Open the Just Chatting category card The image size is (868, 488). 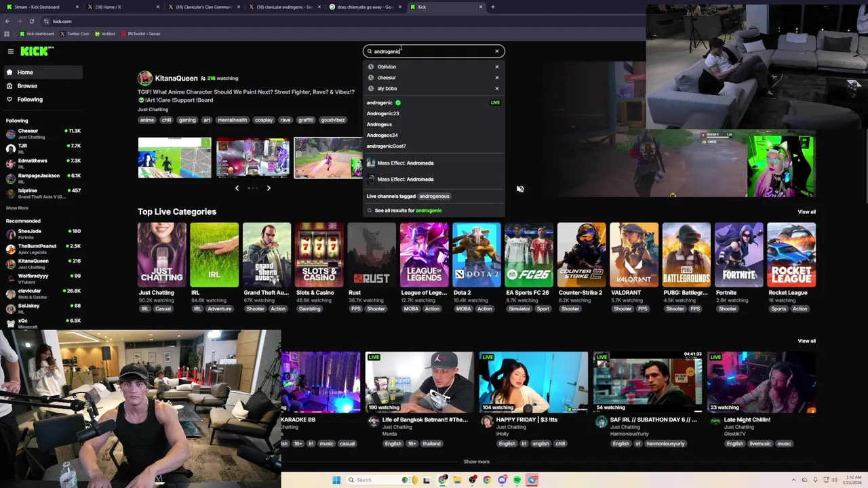point(161,255)
